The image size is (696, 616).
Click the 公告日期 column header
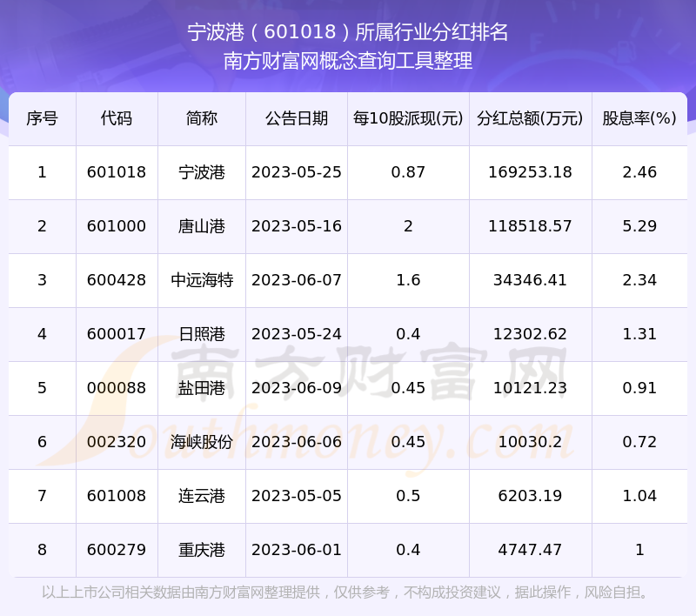(297, 118)
